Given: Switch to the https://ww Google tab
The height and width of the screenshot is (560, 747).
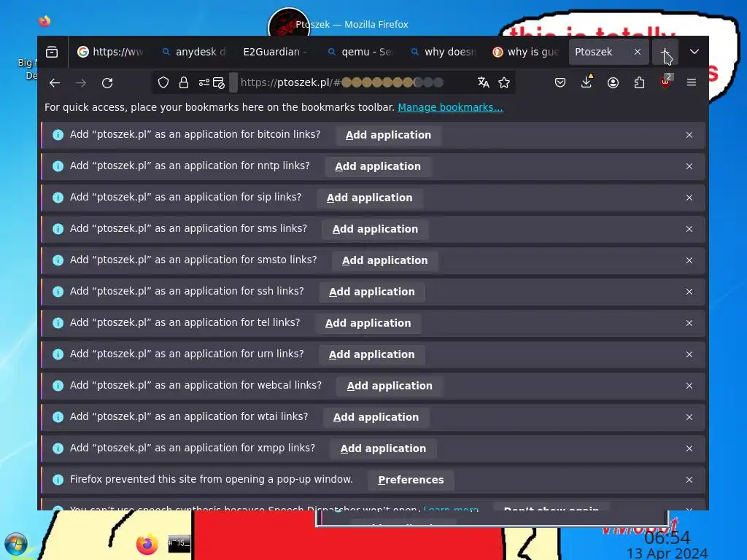Looking at the screenshot, I should click(112, 52).
